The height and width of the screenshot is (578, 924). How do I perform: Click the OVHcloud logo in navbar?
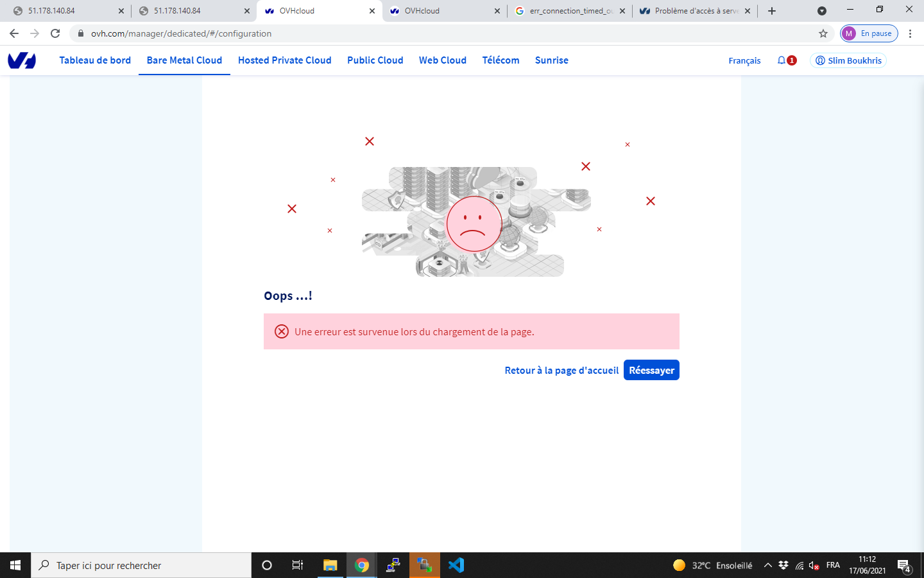click(x=22, y=60)
